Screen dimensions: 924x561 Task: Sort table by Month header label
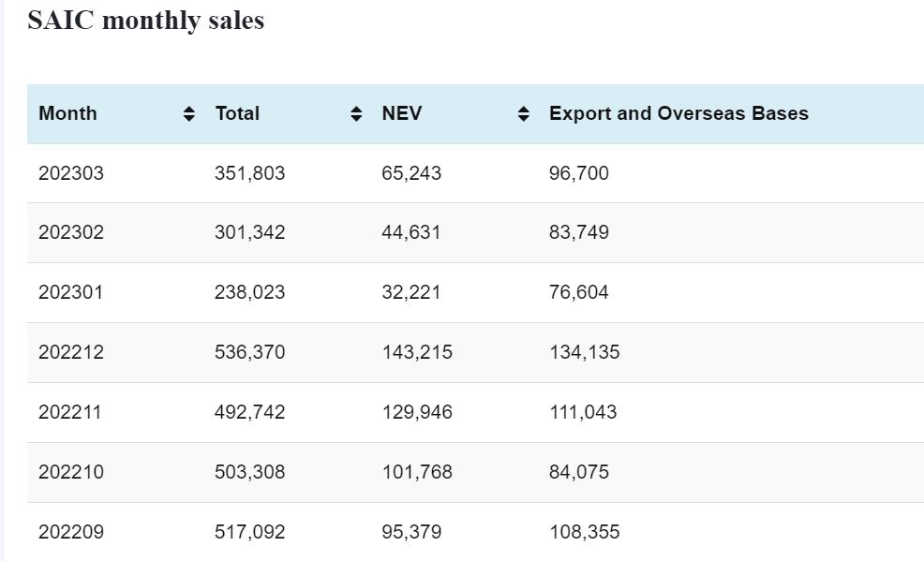click(x=67, y=113)
